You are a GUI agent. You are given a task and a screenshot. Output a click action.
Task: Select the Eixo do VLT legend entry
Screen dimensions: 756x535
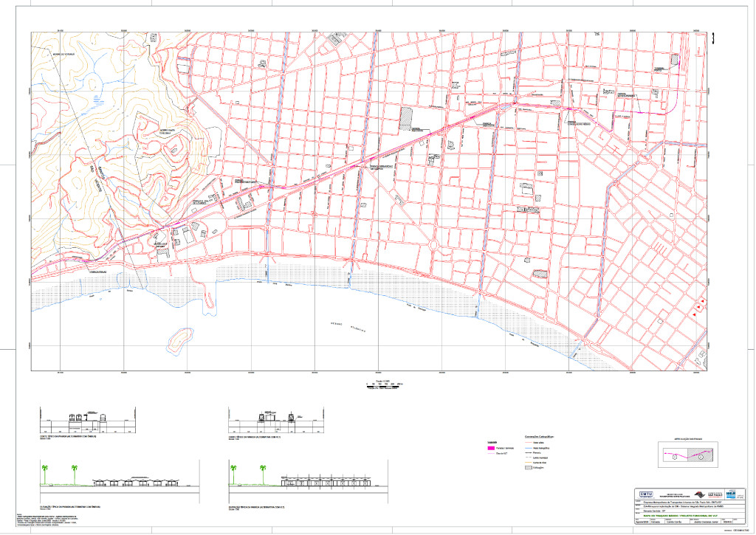[491, 453]
